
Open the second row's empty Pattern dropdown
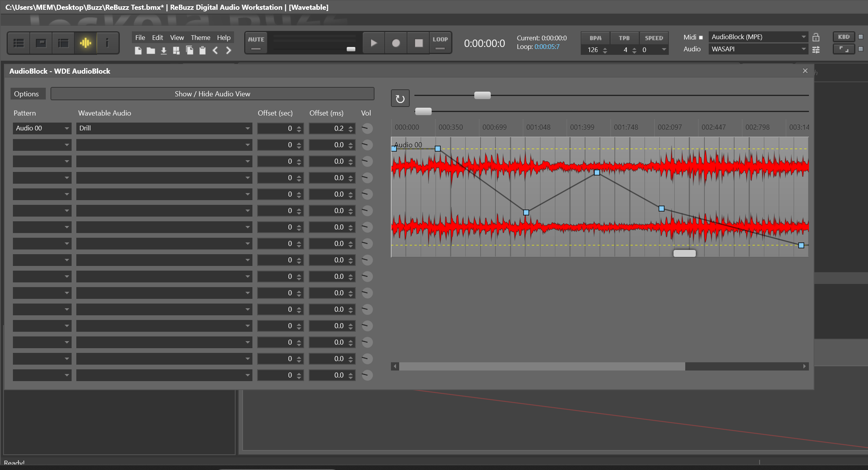pos(42,145)
